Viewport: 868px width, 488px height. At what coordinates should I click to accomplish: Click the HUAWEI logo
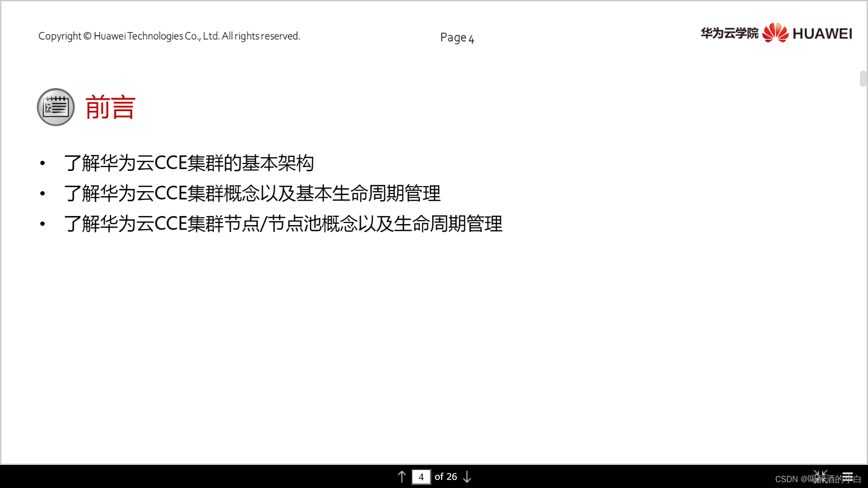807,33
